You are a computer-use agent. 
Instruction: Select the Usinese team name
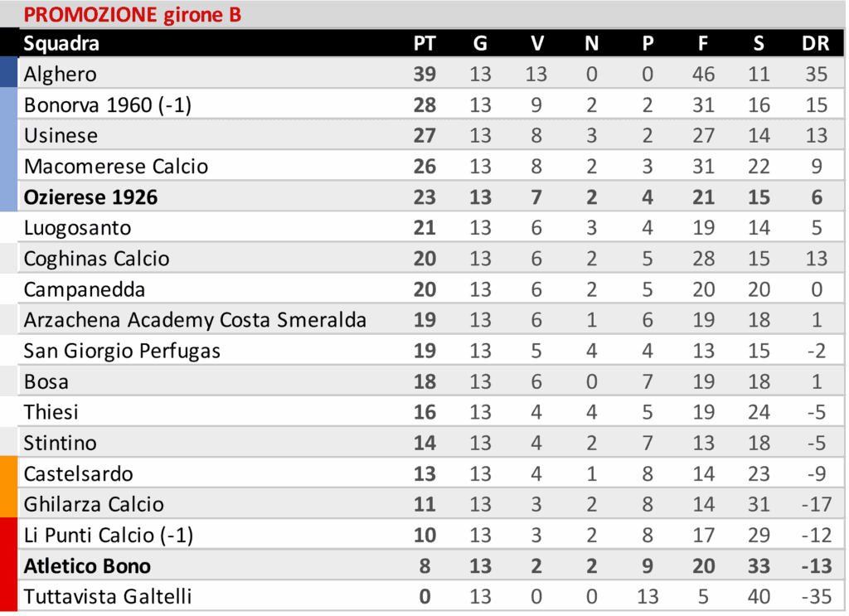click(x=61, y=136)
